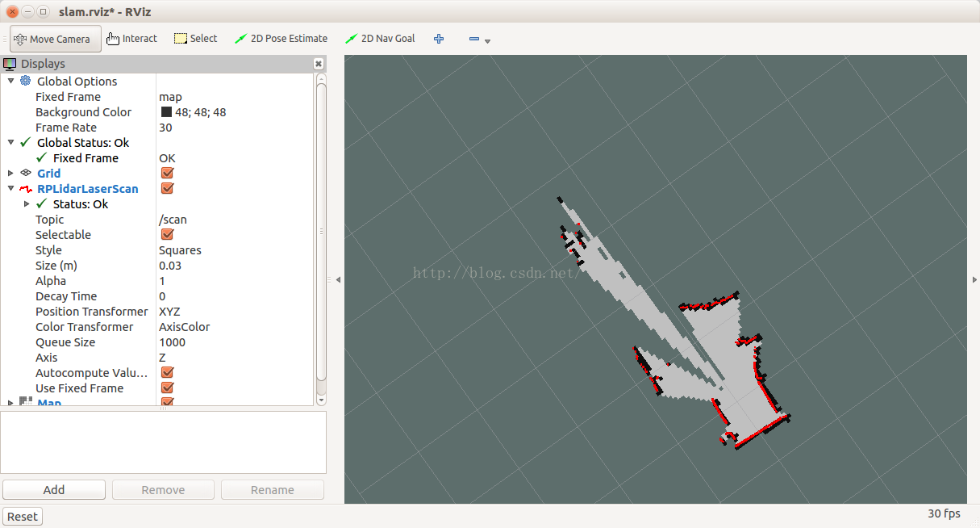Click the Add display button
The width and height of the screenshot is (980, 528).
point(54,489)
